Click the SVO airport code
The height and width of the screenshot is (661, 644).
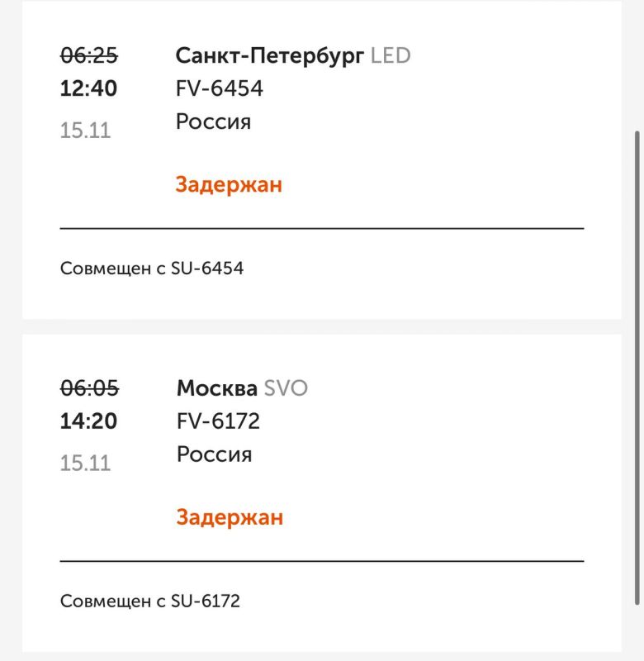286,388
